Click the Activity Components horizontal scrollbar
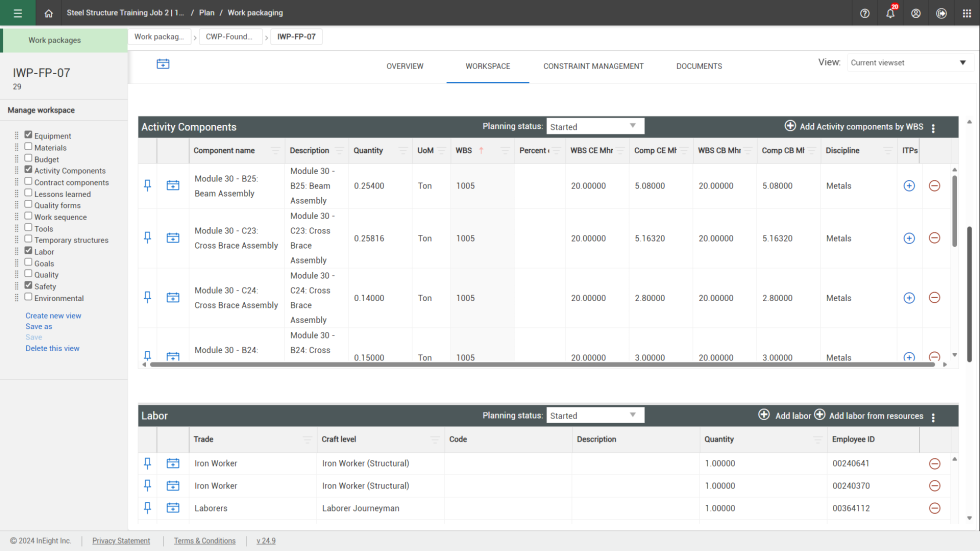The width and height of the screenshot is (980, 551). [540, 365]
